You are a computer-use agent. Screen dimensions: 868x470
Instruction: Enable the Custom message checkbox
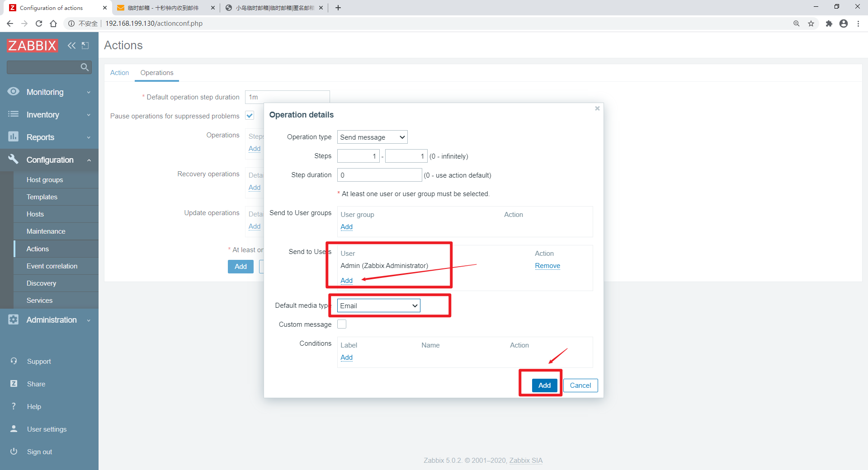coord(342,324)
